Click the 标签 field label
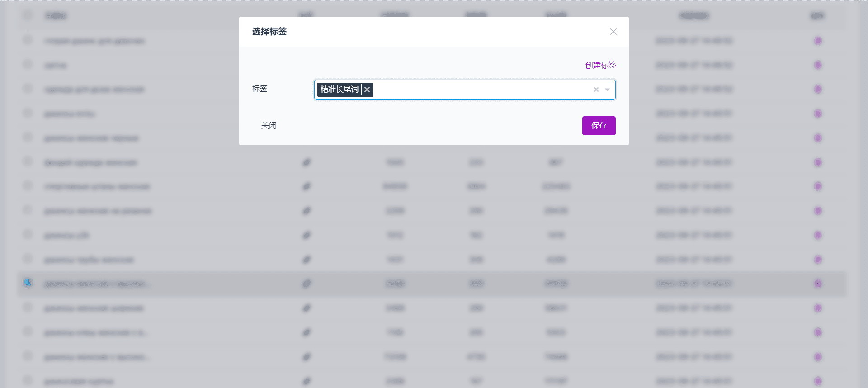Image resolution: width=868 pixels, height=388 pixels. pos(259,89)
